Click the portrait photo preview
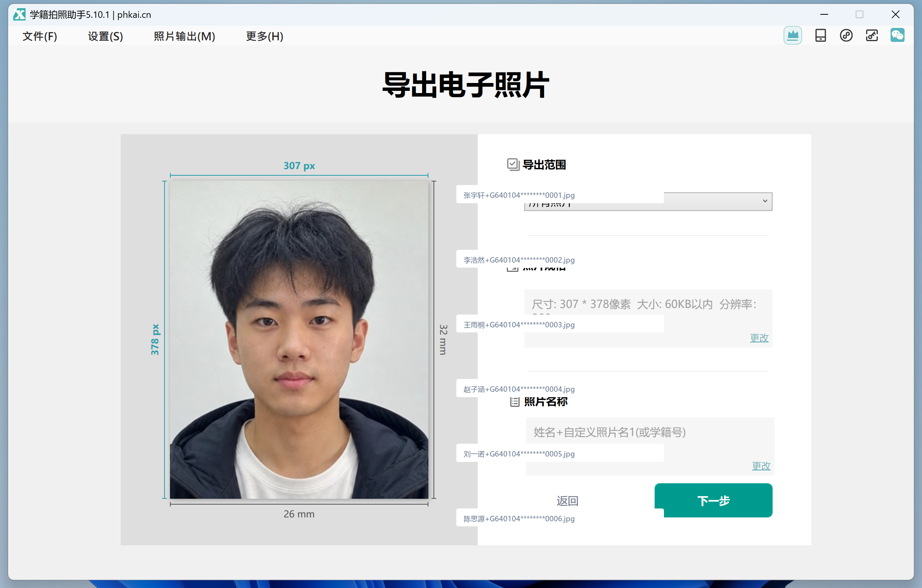 pyautogui.click(x=299, y=340)
